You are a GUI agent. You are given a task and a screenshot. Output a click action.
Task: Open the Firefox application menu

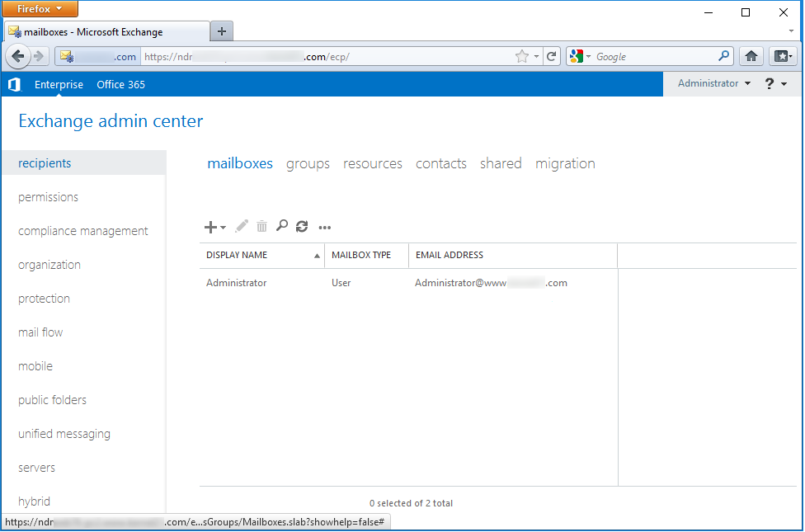point(40,9)
